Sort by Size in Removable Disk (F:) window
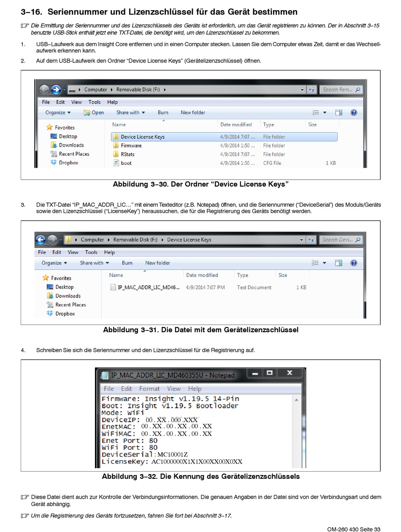This screenshot has width=401, height=532. pyautogui.click(x=312, y=125)
